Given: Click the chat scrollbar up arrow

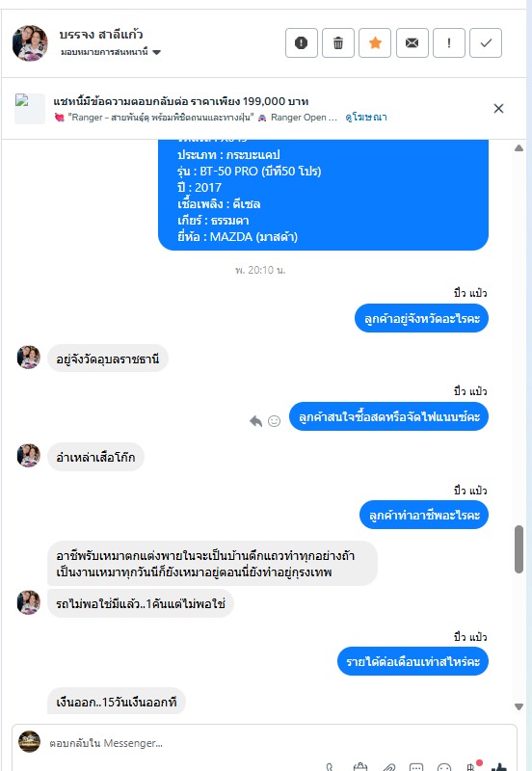Looking at the screenshot, I should (519, 148).
